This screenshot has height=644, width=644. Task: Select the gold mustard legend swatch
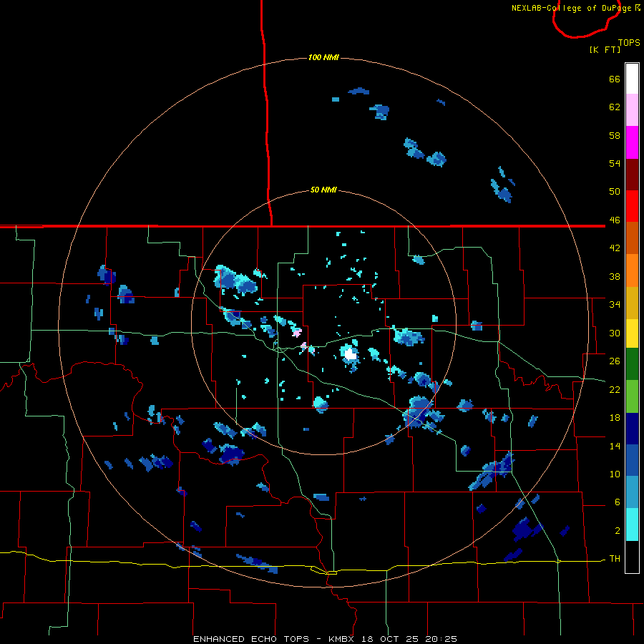coord(632,303)
